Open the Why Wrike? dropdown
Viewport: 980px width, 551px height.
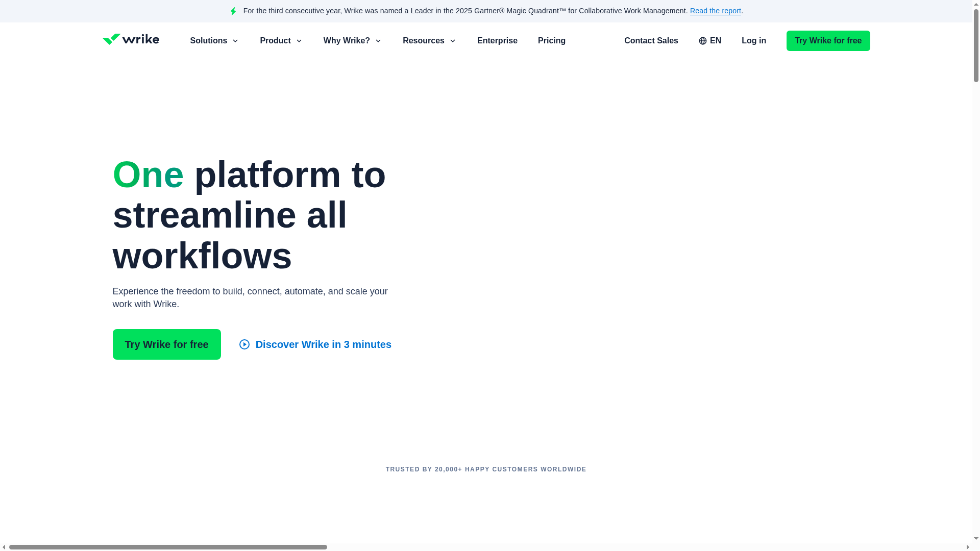(352, 40)
